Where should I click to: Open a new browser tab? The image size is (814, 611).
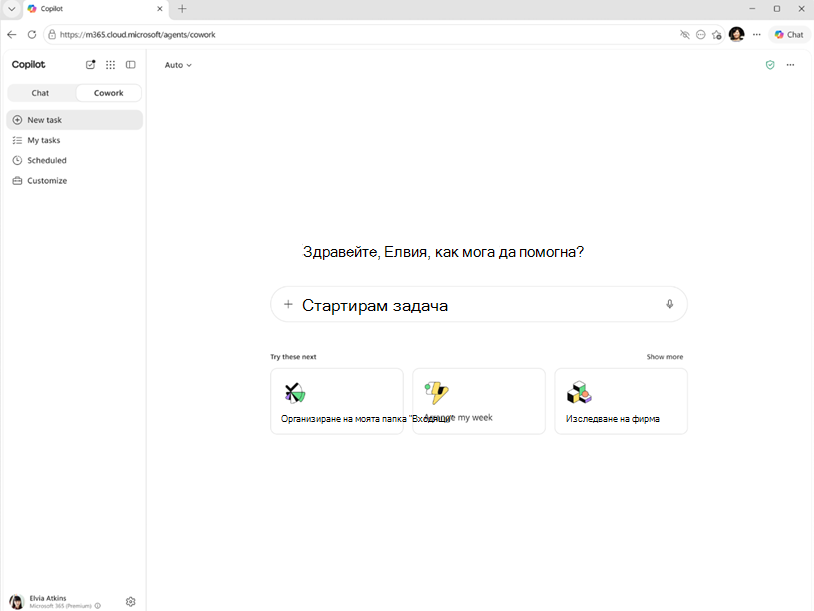pos(182,9)
